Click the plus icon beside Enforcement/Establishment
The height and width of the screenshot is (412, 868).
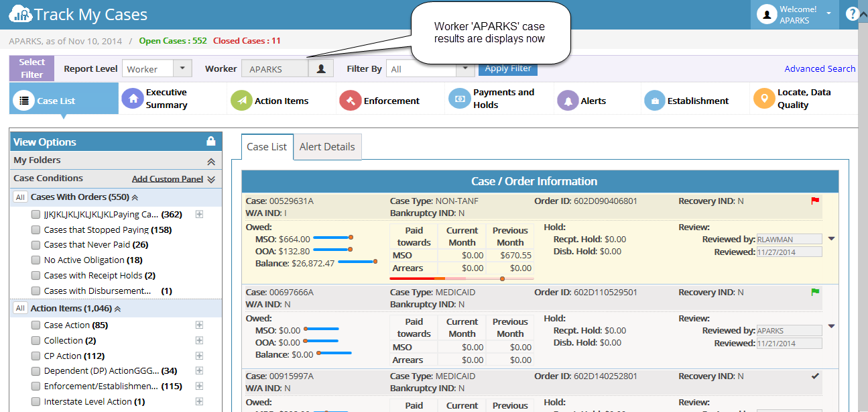pos(199,386)
